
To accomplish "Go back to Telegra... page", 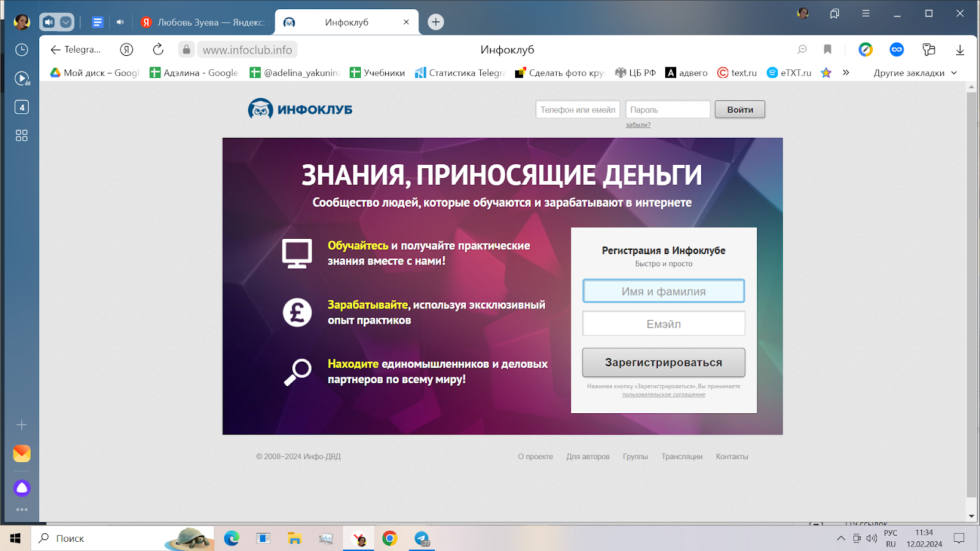I will coord(75,50).
